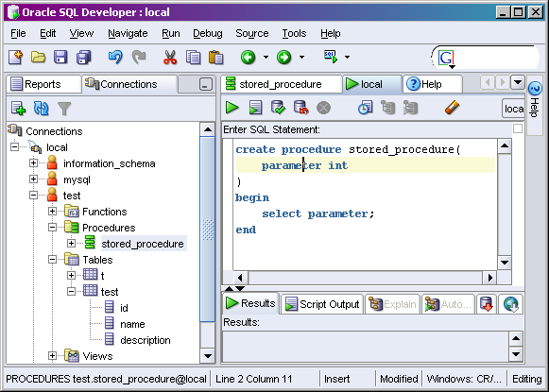Screen dimensions: 549x392
Task: Open the Back button dropdown arrow
Action: [266, 57]
